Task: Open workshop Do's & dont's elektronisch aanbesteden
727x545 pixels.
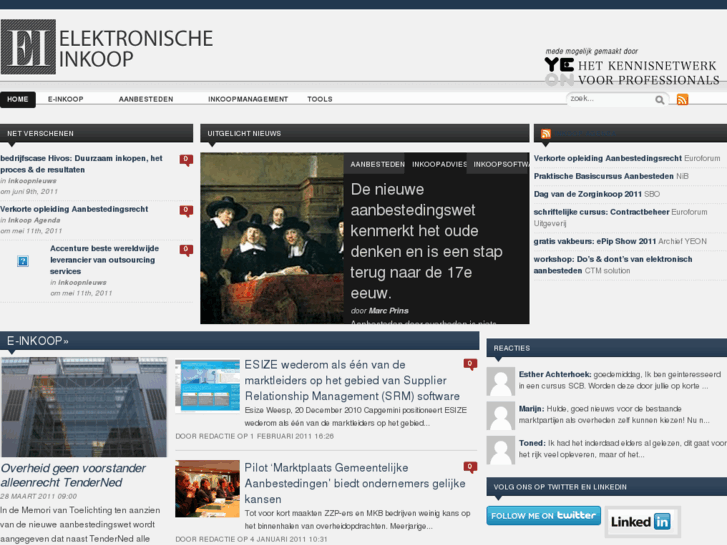Action: click(613, 265)
